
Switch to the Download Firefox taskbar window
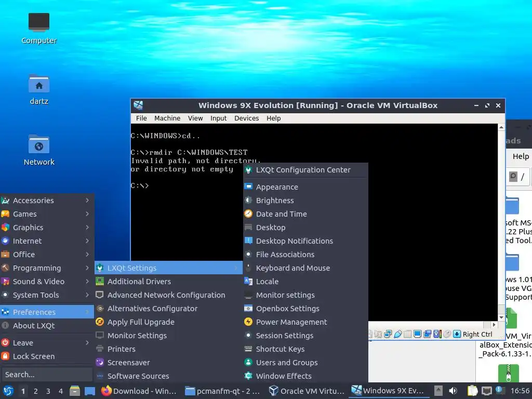click(x=140, y=391)
